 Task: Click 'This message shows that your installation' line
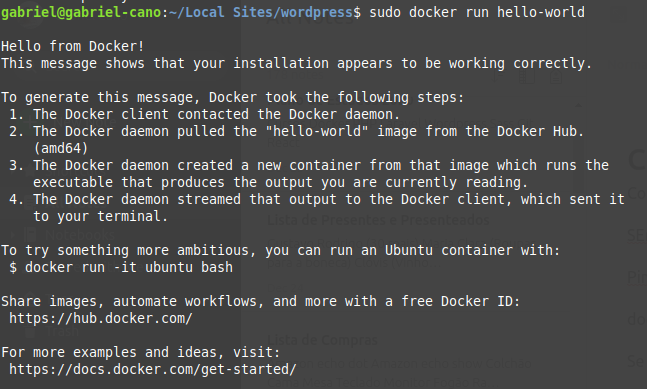tap(296, 63)
